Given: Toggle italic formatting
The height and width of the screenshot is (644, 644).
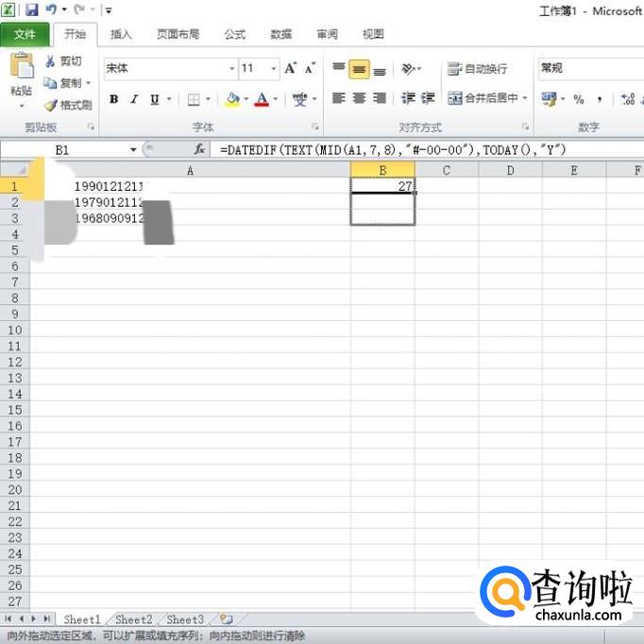Looking at the screenshot, I should click(x=134, y=99).
